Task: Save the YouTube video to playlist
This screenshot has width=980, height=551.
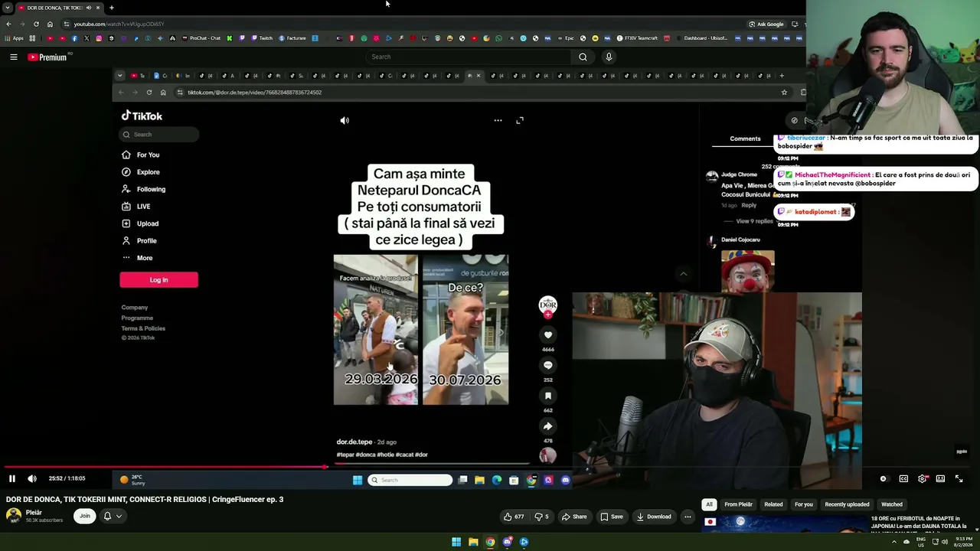Action: tap(611, 517)
